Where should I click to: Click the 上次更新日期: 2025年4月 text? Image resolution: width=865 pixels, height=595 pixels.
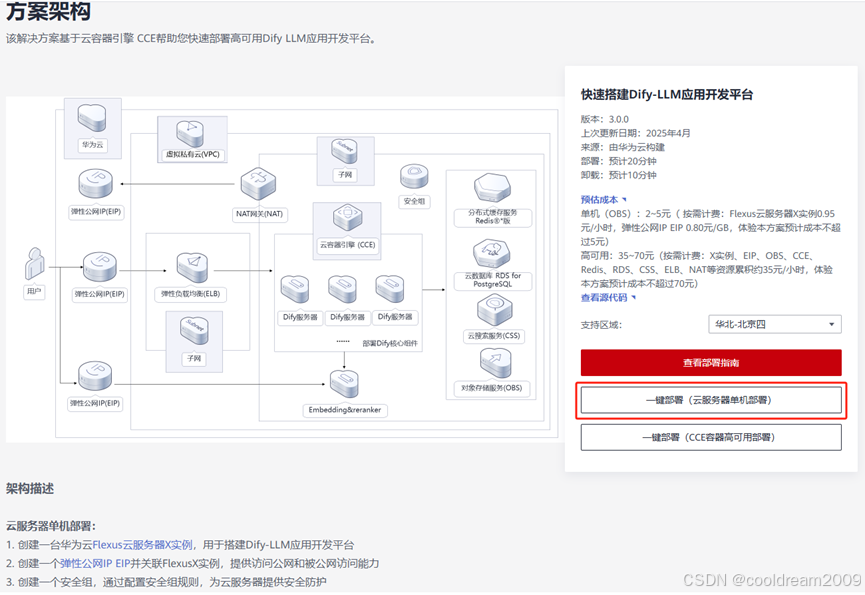coord(635,133)
